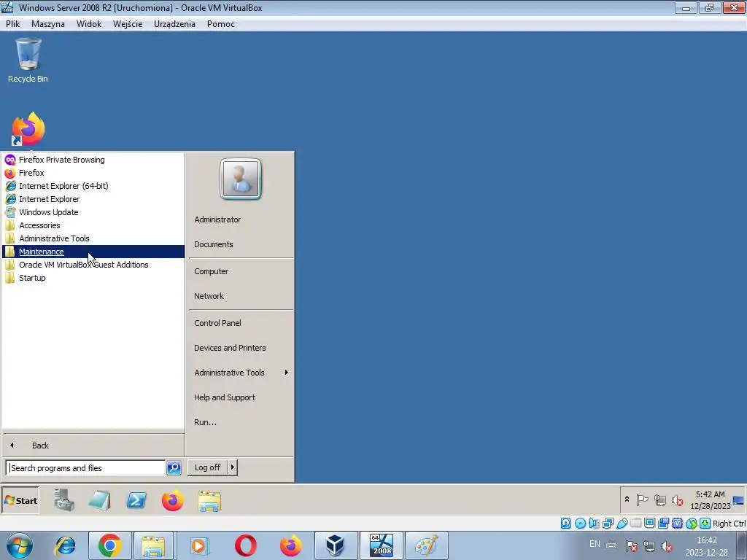The width and height of the screenshot is (747, 560).
Task: Open Paint on the host taskbar
Action: click(426, 545)
